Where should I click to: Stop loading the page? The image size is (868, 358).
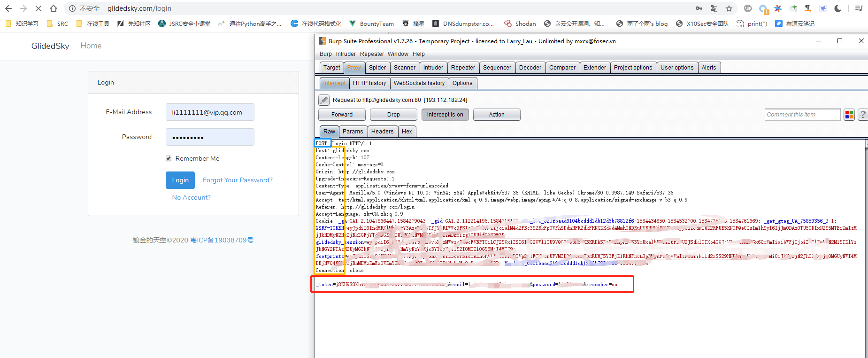tap(38, 8)
